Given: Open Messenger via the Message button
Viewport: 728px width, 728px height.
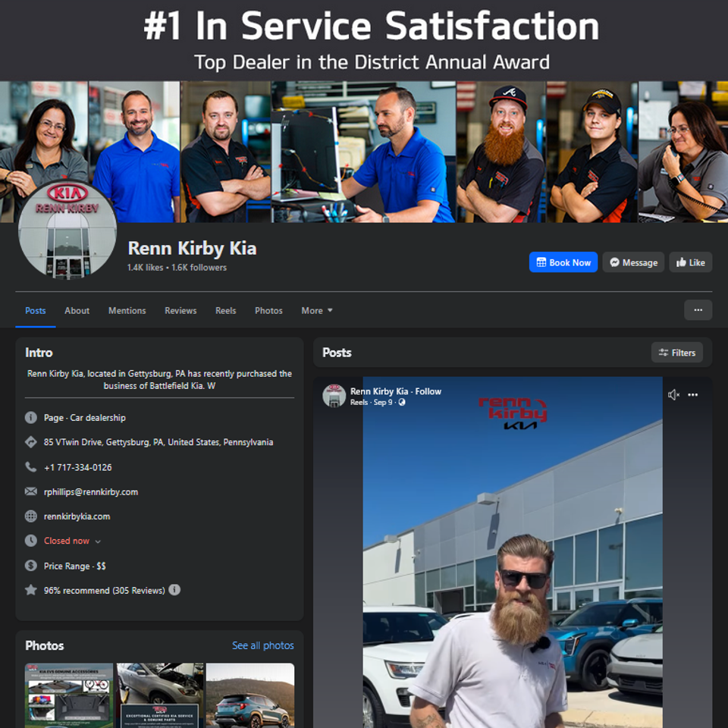Looking at the screenshot, I should point(633,262).
